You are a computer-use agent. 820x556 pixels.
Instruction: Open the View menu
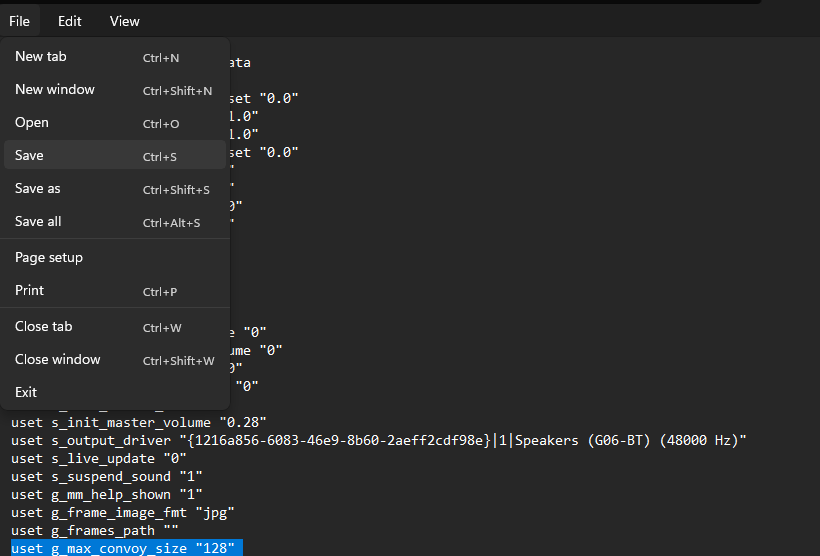[x=125, y=21]
